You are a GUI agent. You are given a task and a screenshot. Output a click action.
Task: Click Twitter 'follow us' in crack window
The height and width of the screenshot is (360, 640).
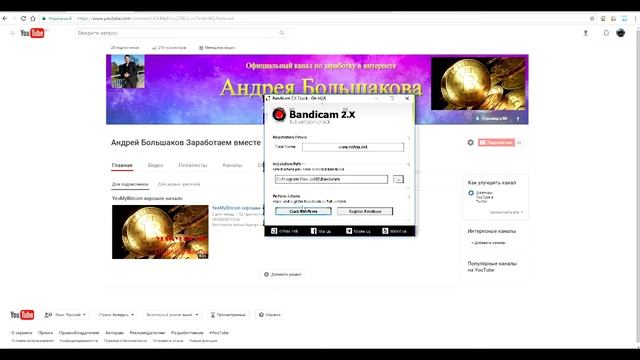[x=358, y=231]
